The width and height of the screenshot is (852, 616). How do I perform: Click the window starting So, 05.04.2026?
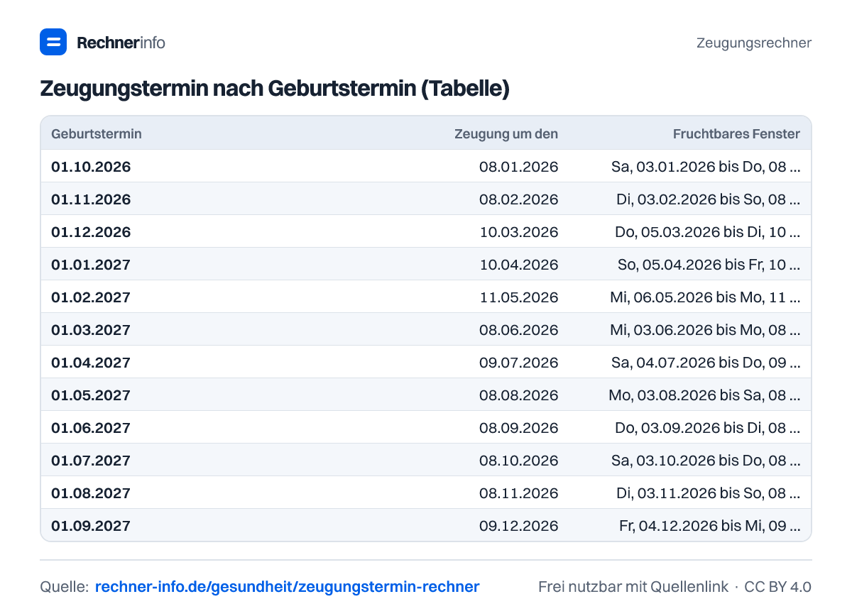pos(709,265)
